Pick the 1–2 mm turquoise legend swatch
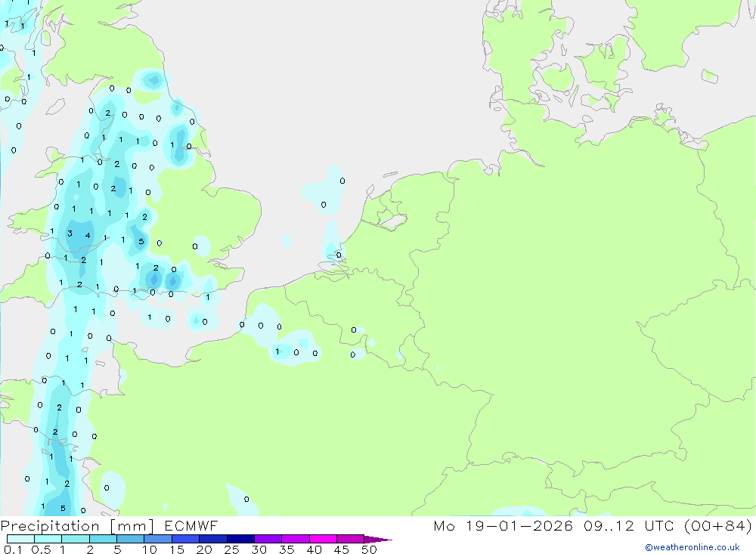Screen dimensions: 756x554 76,539
